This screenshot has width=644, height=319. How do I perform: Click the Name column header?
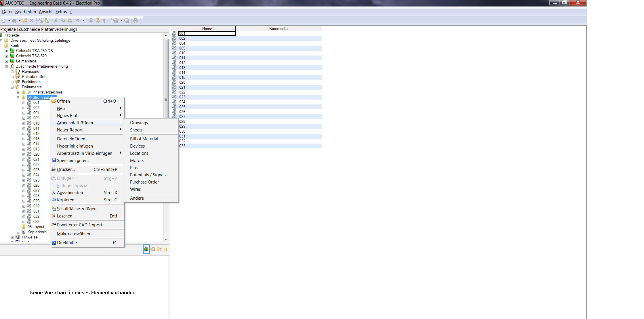point(207,29)
